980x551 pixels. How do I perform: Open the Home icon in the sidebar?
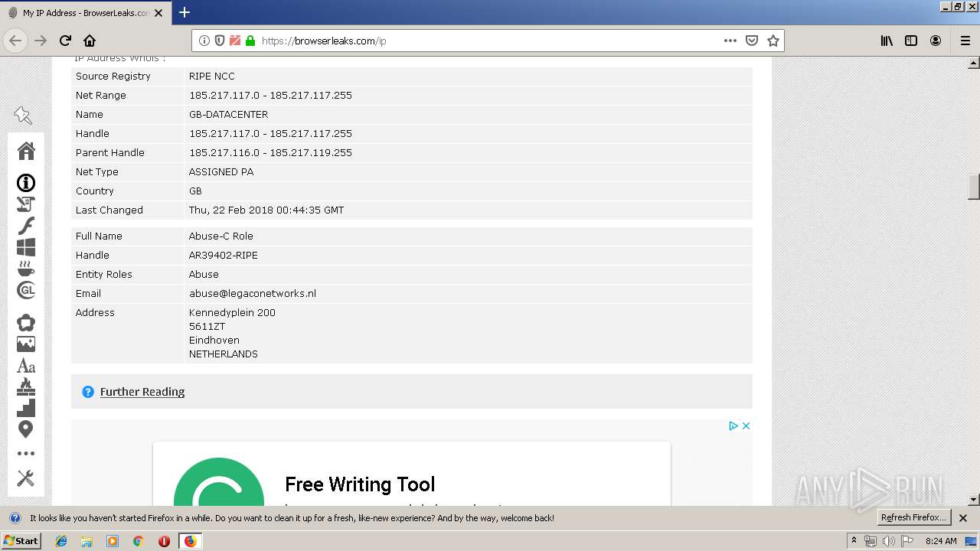pyautogui.click(x=26, y=151)
